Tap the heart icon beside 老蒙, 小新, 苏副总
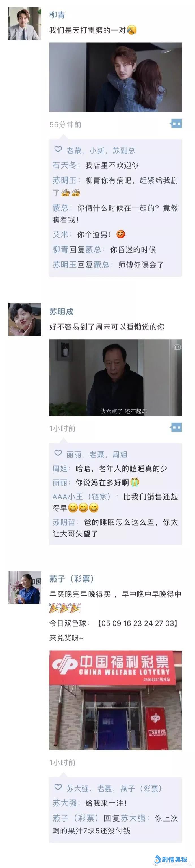195x868 pixels. coord(58,149)
